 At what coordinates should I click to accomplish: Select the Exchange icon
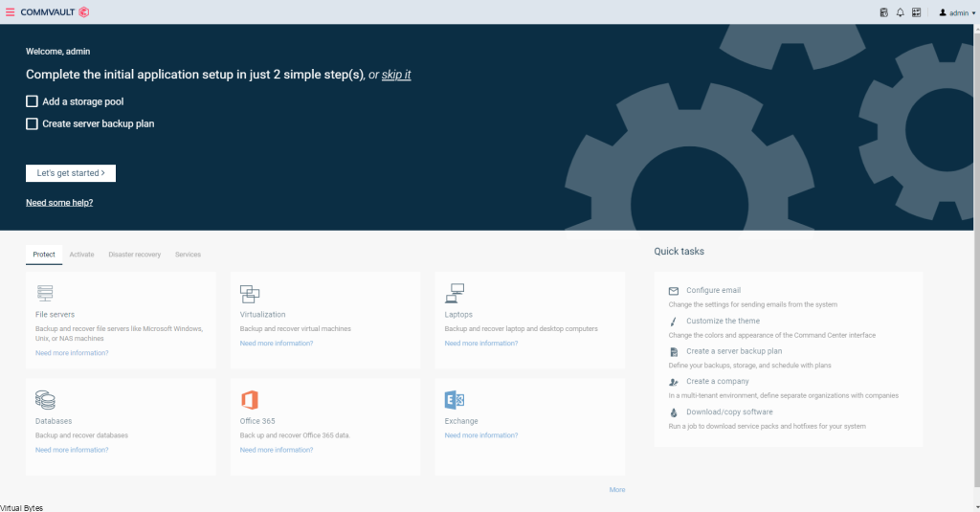455,399
